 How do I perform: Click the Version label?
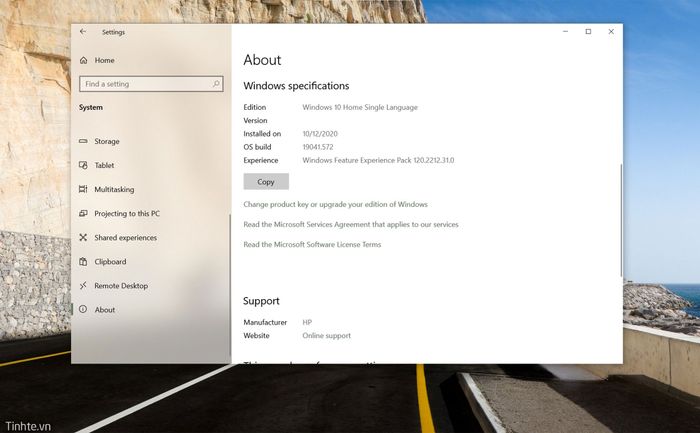tap(255, 121)
